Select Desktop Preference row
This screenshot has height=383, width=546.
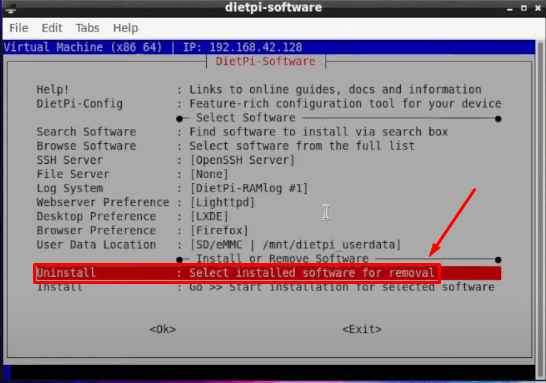point(269,217)
